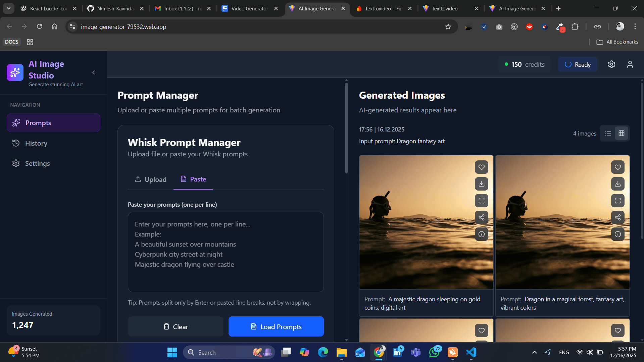This screenshot has height=362, width=644.
Task: Share the magical forest dragon image
Action: point(617,217)
